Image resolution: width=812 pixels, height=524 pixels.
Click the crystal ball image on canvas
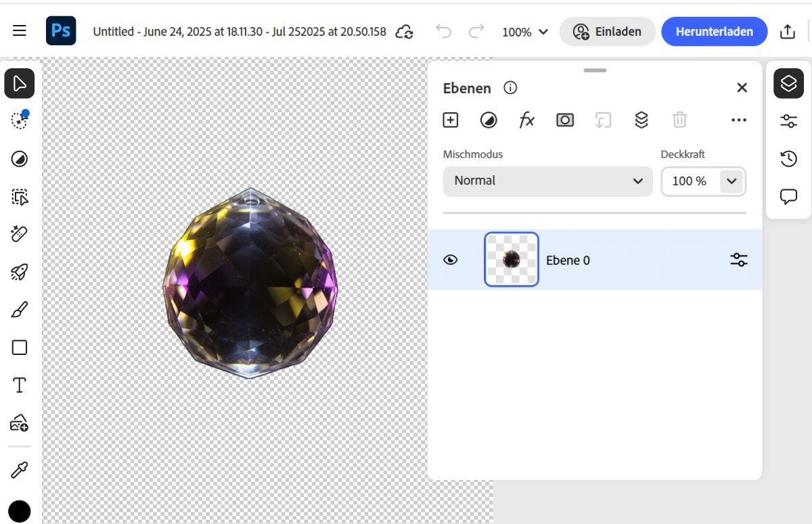(x=250, y=283)
